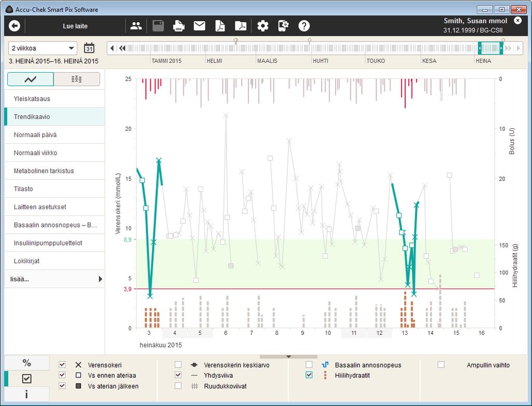Open Normaali viikko report
Screen dimensions: 532x406
(x=54, y=153)
